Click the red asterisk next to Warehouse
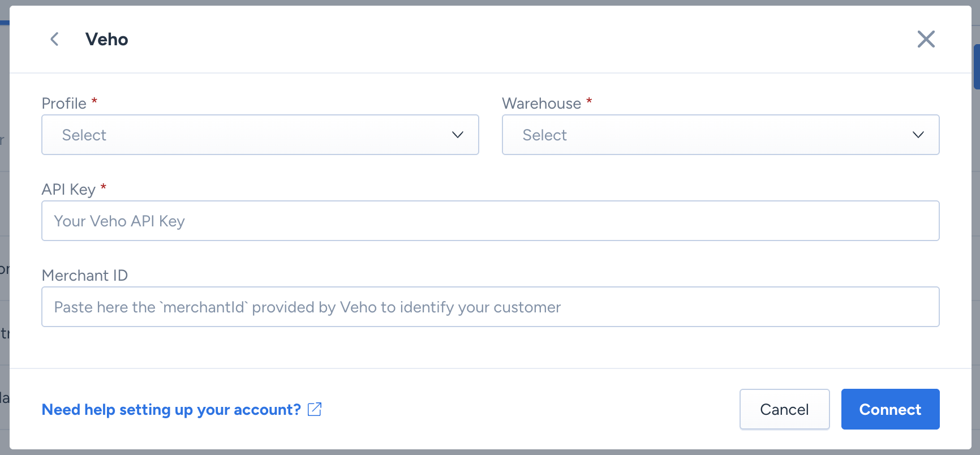 tap(589, 100)
